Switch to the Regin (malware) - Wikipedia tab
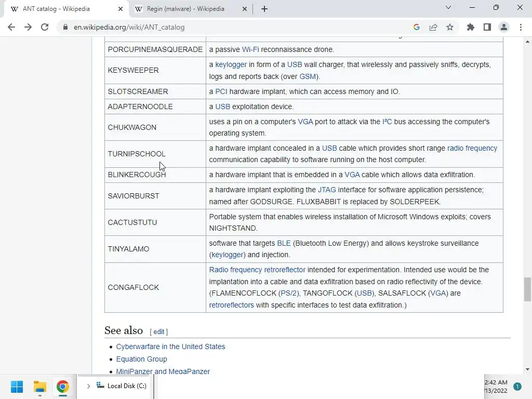 coord(191,9)
